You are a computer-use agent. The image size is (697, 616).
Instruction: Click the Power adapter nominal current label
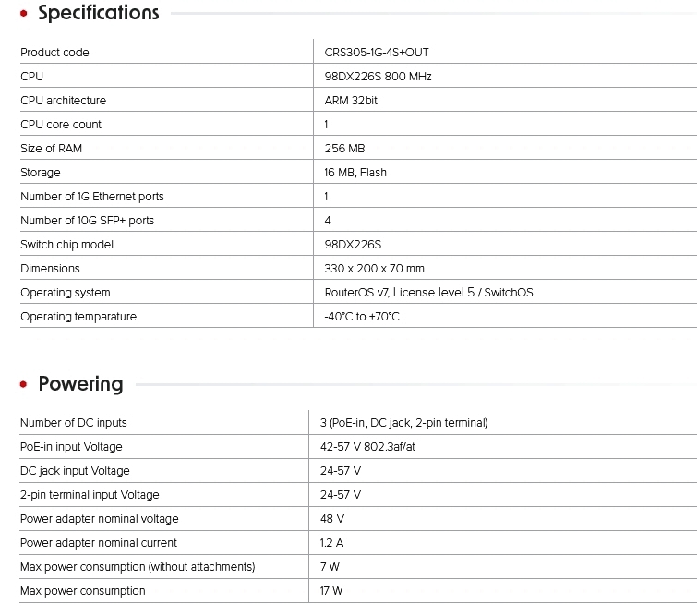point(99,543)
